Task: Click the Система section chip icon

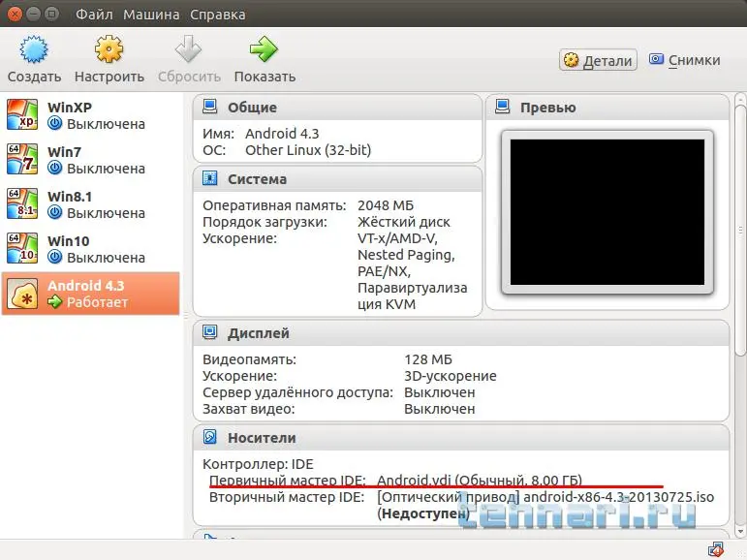Action: [209, 178]
